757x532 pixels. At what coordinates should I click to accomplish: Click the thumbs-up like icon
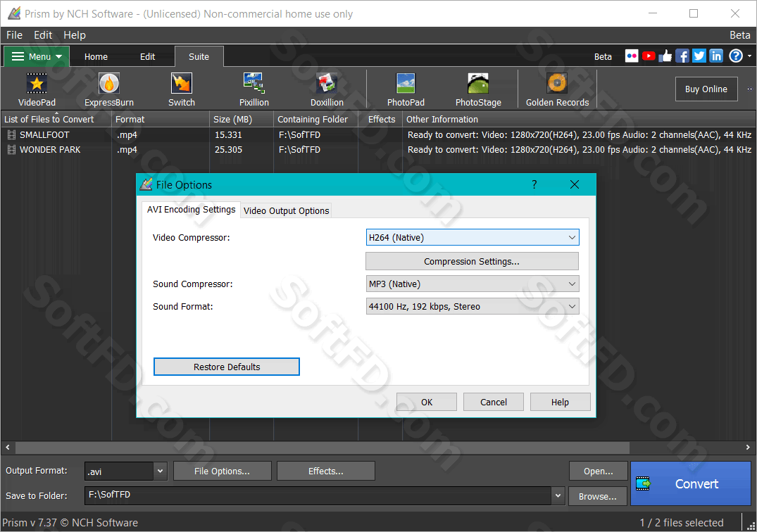coord(665,56)
